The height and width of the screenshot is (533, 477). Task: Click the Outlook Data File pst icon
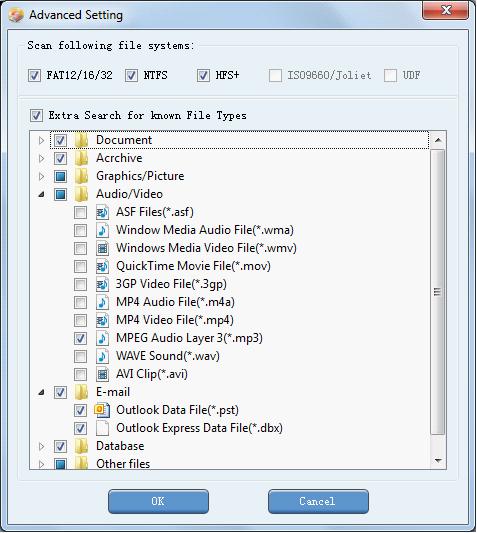(102, 410)
